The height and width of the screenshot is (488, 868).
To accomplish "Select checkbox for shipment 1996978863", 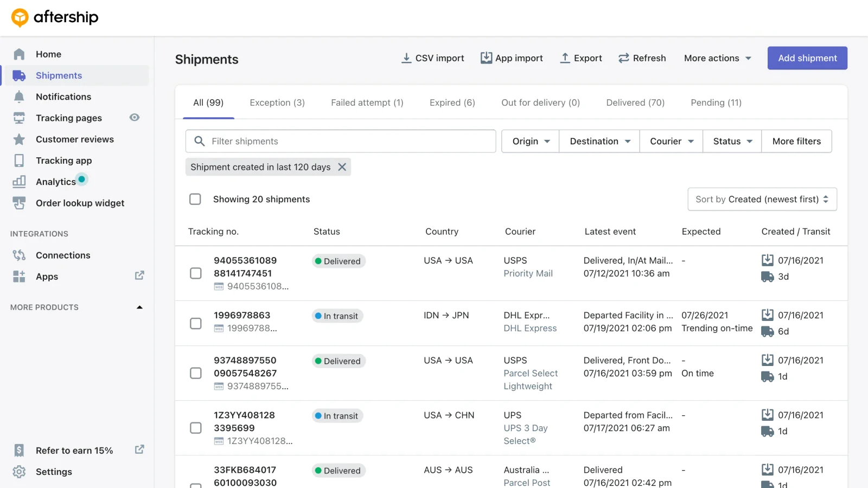I will point(196,324).
